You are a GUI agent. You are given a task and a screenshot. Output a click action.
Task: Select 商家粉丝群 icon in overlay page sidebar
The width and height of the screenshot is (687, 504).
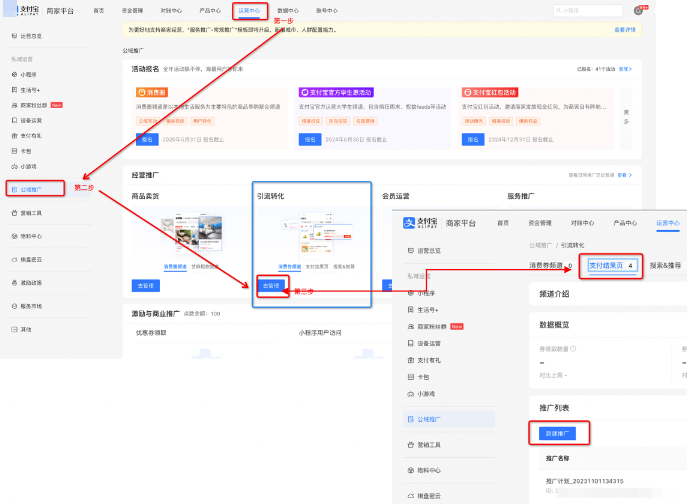pyautogui.click(x=411, y=327)
